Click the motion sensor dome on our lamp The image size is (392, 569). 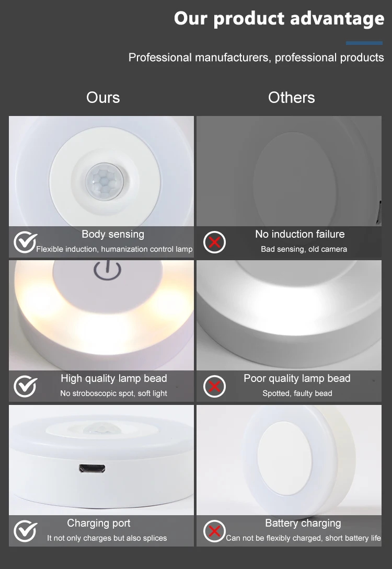(105, 180)
